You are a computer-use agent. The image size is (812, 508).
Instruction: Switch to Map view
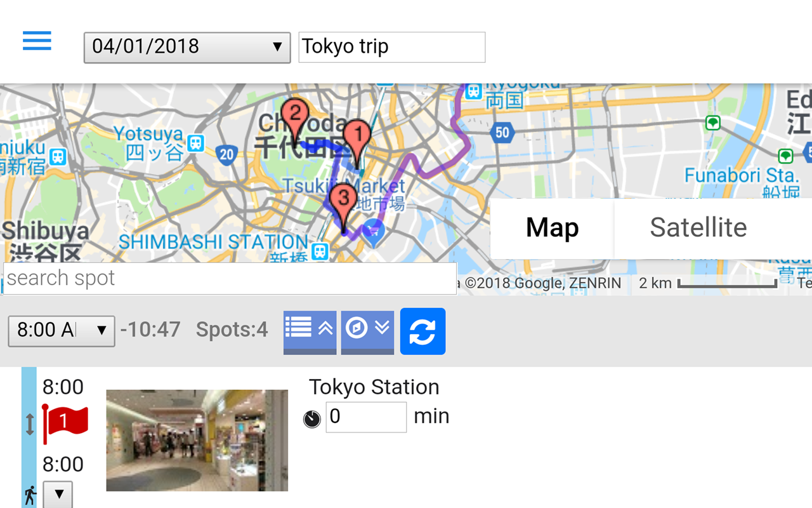point(552,228)
